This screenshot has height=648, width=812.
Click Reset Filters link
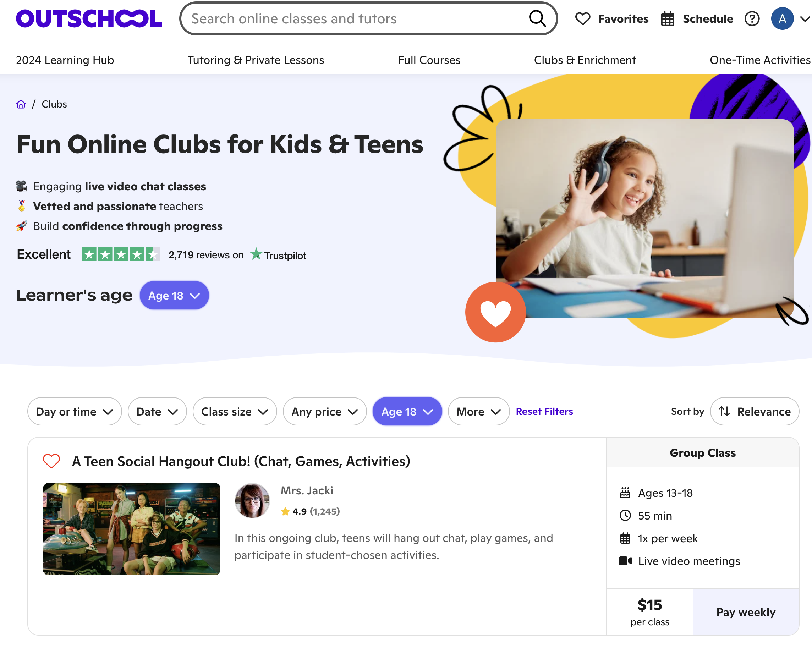pyautogui.click(x=544, y=412)
